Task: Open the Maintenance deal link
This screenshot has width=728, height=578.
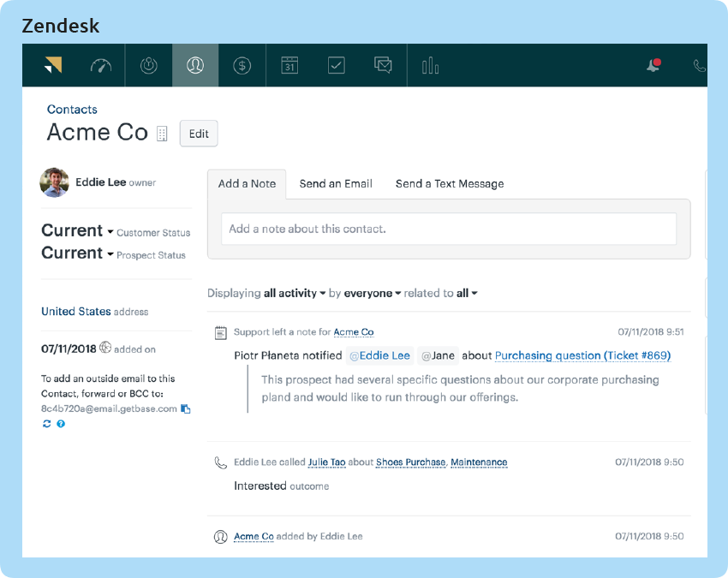Action: (479, 462)
